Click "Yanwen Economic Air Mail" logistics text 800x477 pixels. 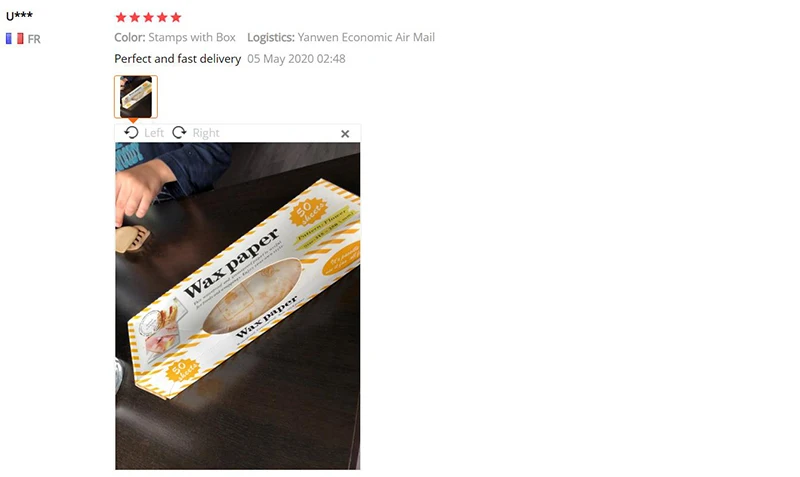pyautogui.click(x=366, y=37)
